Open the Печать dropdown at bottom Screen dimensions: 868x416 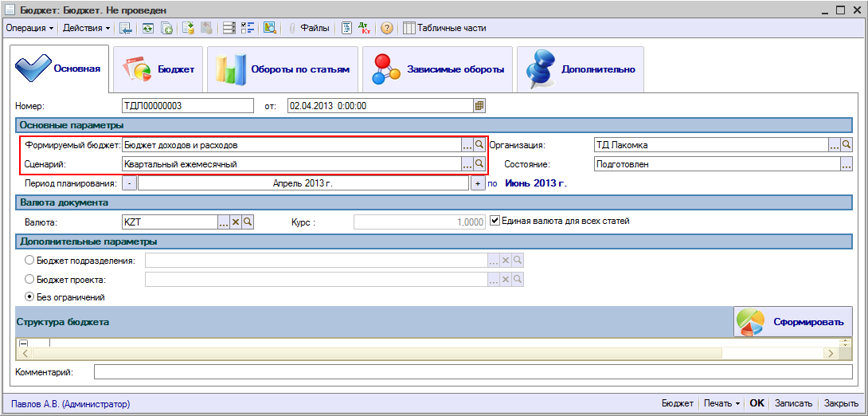tap(721, 403)
